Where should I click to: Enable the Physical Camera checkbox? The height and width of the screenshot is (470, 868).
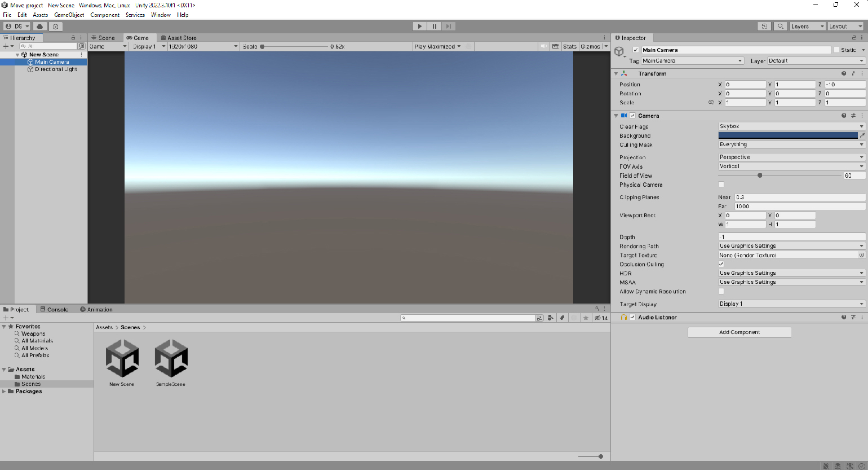pyautogui.click(x=721, y=185)
